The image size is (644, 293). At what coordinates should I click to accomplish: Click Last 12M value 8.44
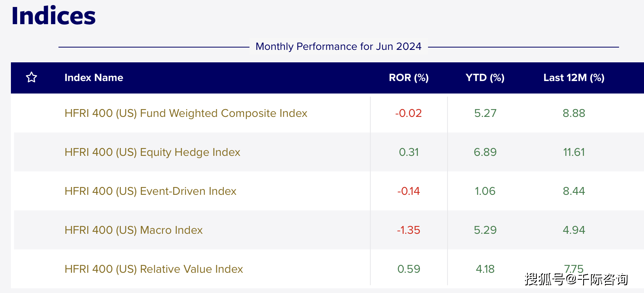tap(574, 191)
